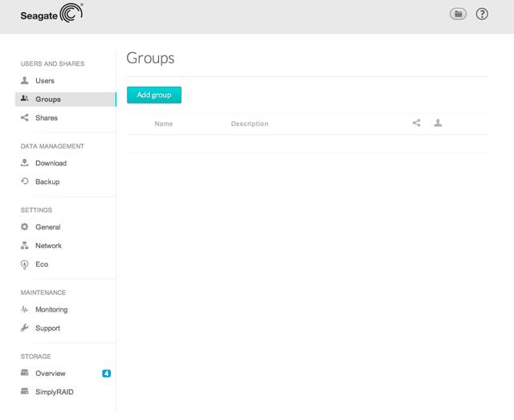Sort groups by Name column header
Viewport: 514px width, 420px height.
[x=163, y=124]
